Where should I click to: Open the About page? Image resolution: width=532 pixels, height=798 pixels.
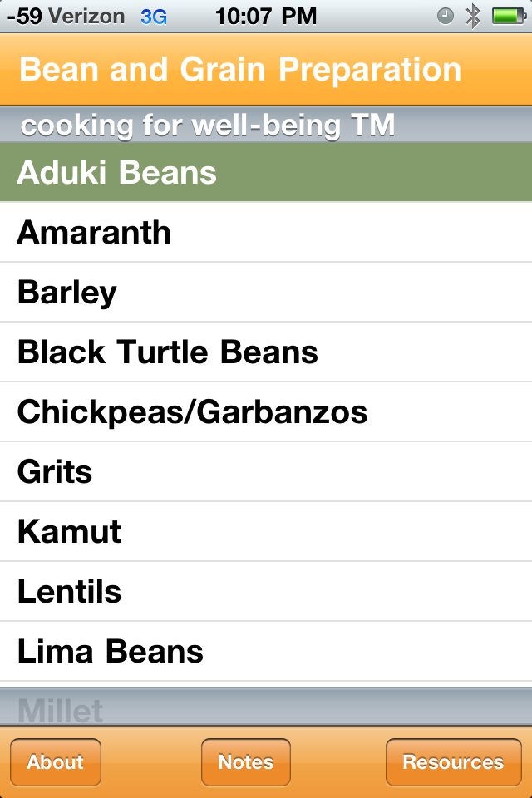(x=56, y=762)
